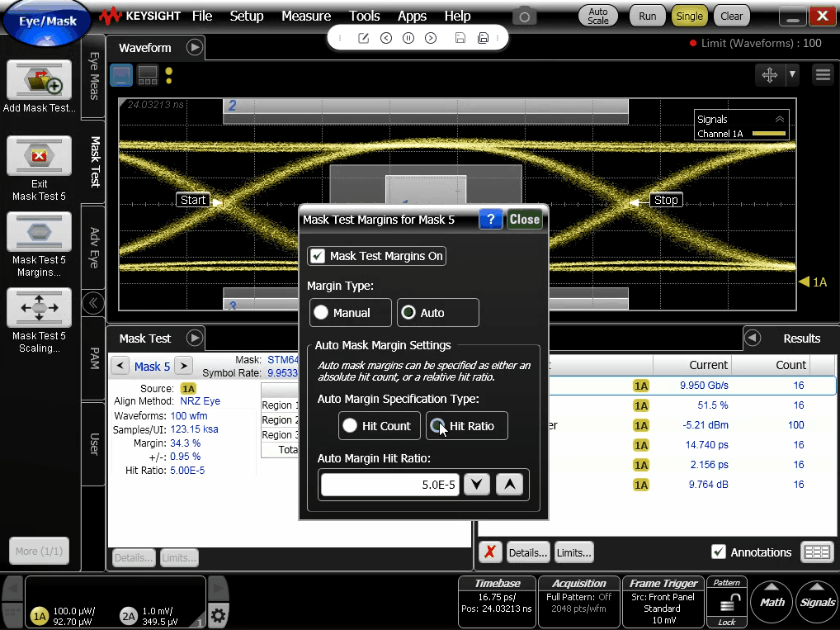Open the Signals round button
Screen dimensions: 840x630
click(x=817, y=602)
